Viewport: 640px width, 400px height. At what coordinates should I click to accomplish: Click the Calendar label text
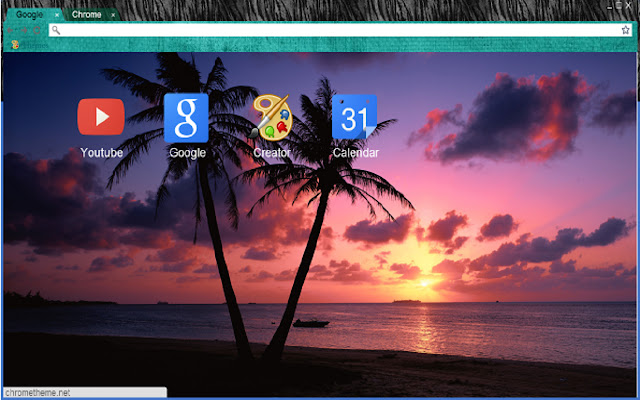356,153
